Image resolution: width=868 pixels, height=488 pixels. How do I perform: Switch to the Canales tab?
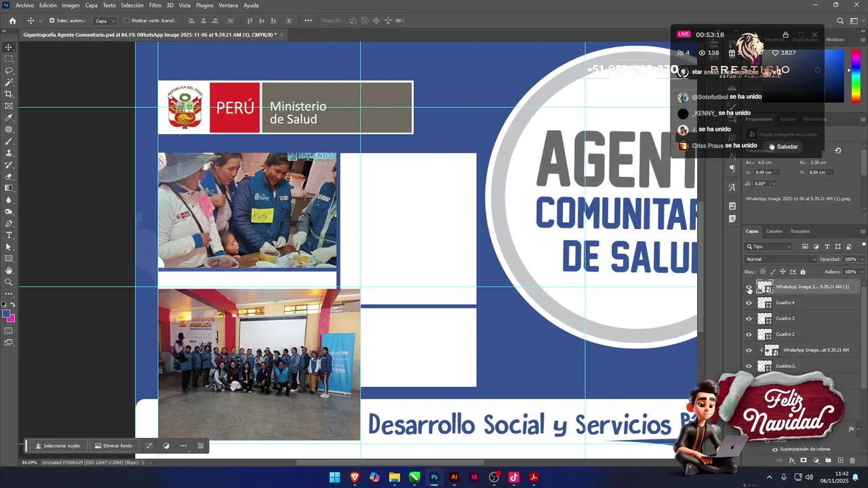[x=774, y=231]
